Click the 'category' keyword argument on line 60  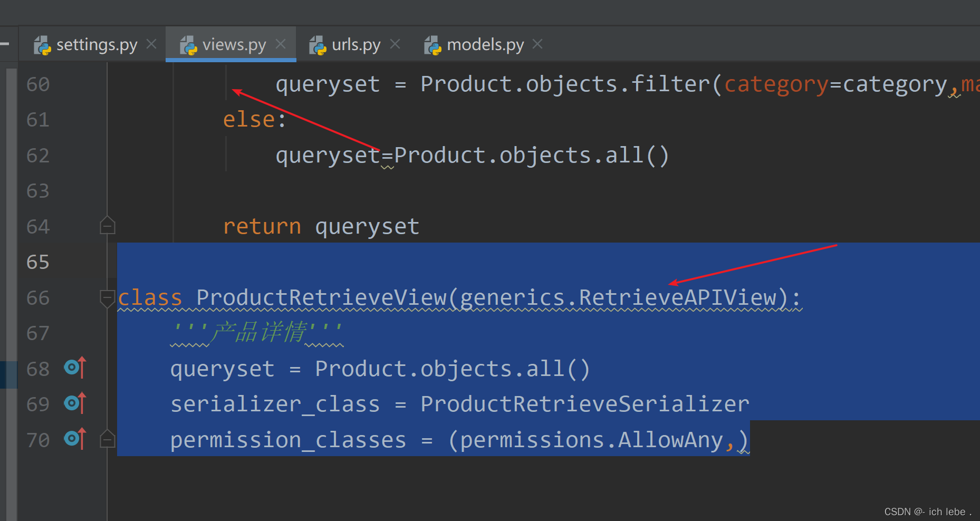[776, 84]
